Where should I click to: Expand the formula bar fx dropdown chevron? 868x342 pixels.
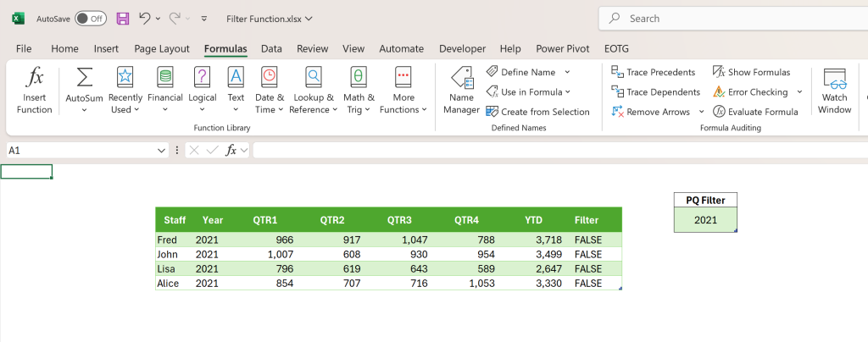pos(243,151)
